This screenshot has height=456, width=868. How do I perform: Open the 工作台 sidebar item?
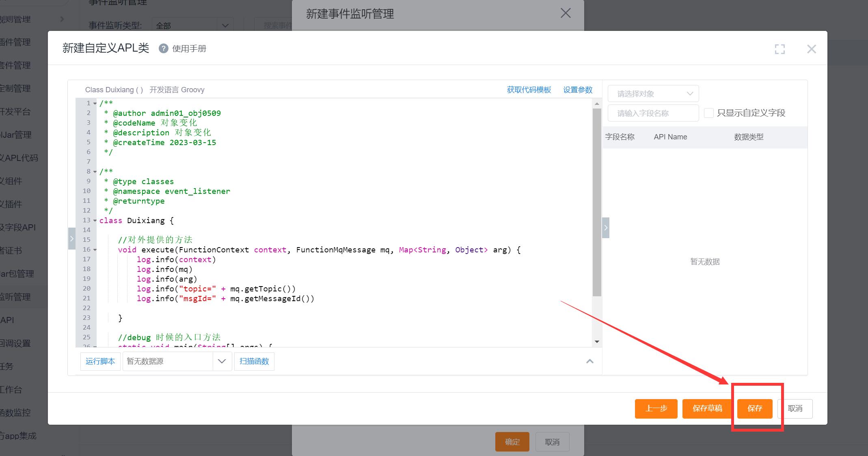click(11, 390)
